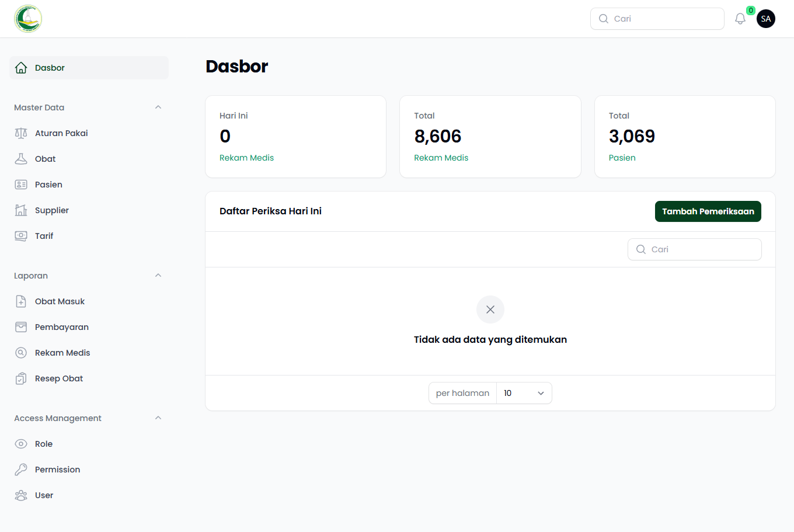This screenshot has height=532, width=794.
Task: Open the SA user avatar menu
Action: click(765, 19)
